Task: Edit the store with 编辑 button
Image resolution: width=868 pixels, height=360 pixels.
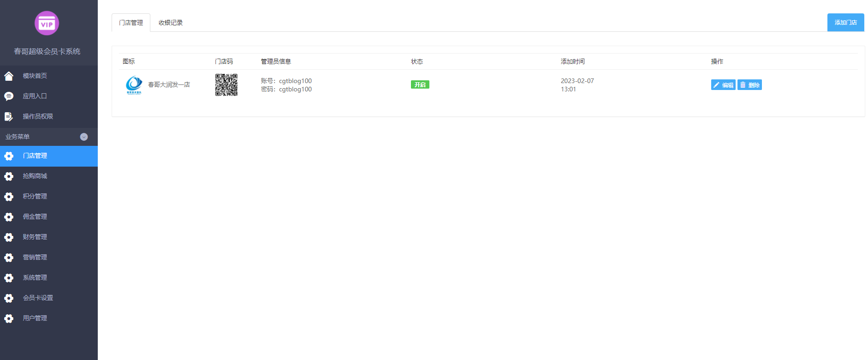Action: 723,85
